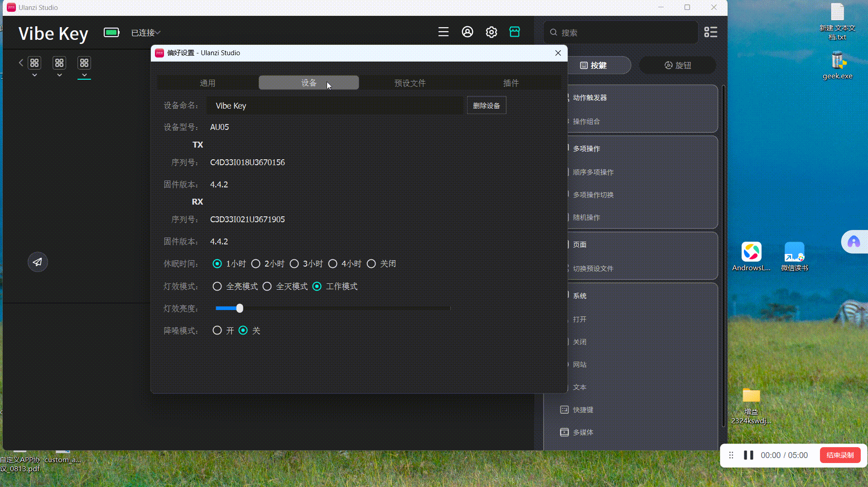Click the red 结束录制 button
868x487 pixels.
pos(840,455)
